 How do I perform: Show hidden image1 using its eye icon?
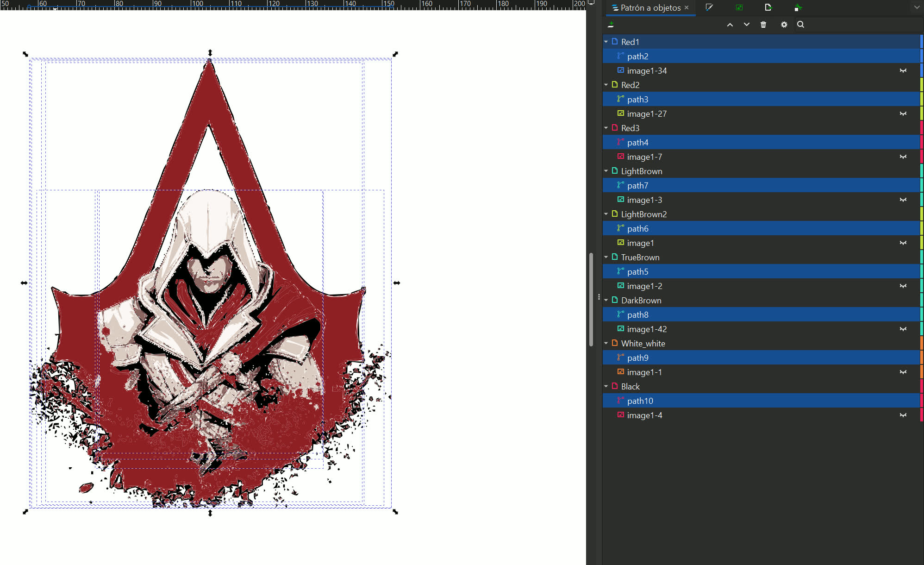pos(903,243)
